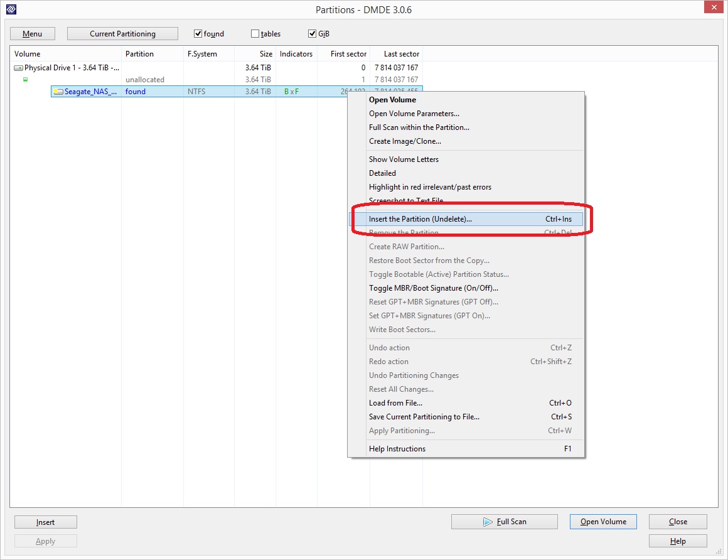Open Help via bottom button

[678, 541]
